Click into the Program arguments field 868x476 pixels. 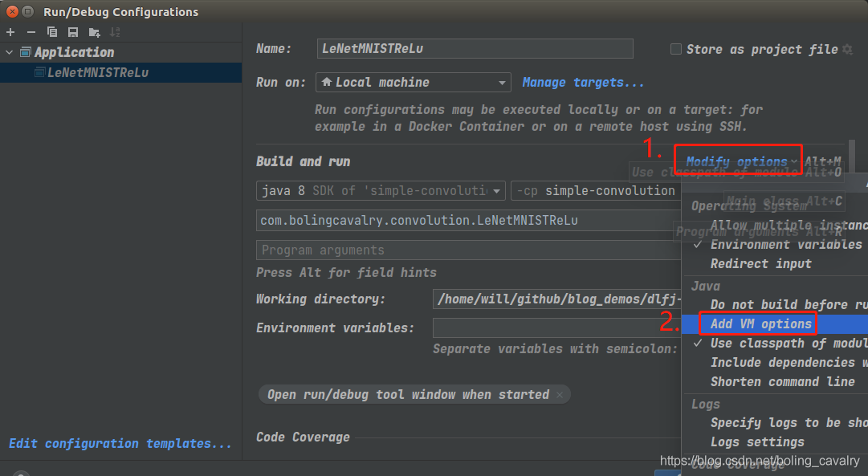[x=466, y=250]
